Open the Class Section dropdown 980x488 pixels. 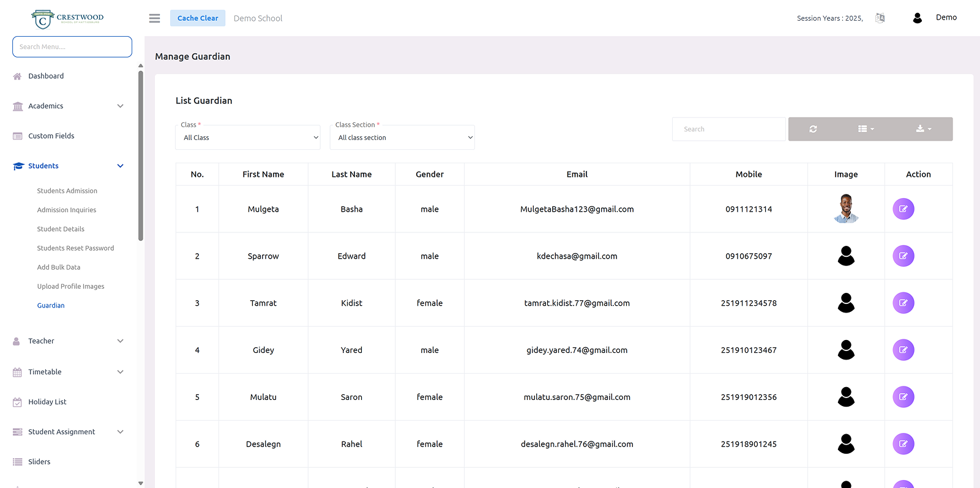pyautogui.click(x=402, y=138)
